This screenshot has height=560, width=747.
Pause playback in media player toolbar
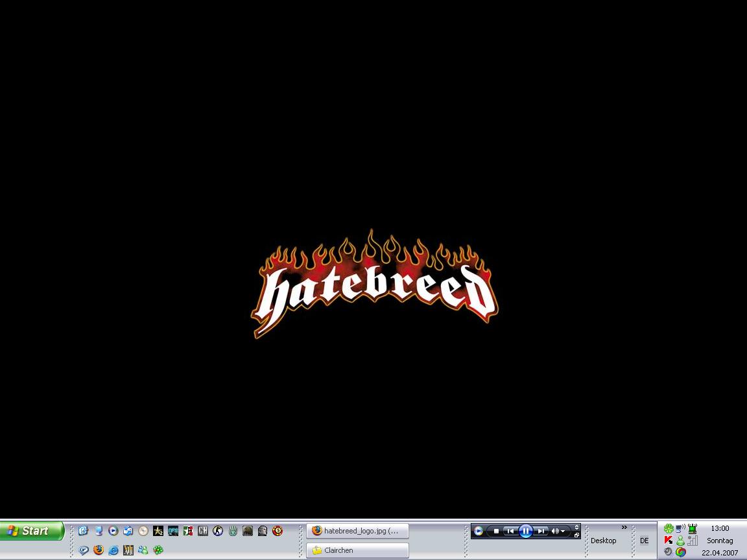coord(526,531)
